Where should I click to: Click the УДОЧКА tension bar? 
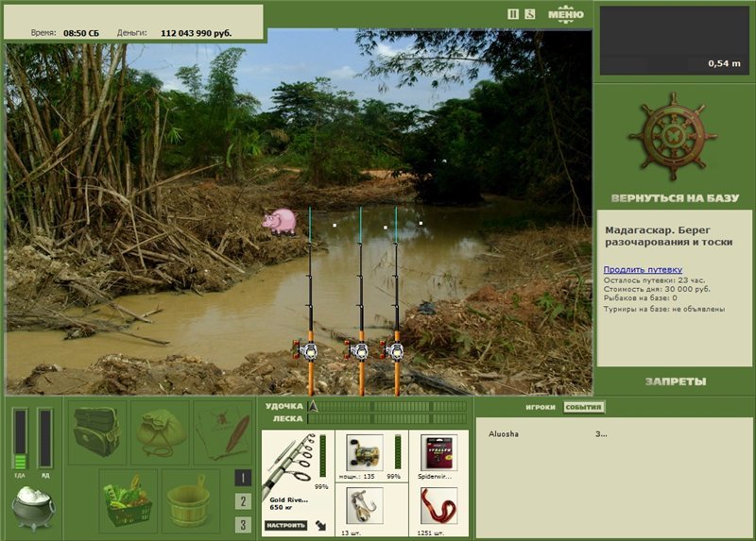coord(387,407)
